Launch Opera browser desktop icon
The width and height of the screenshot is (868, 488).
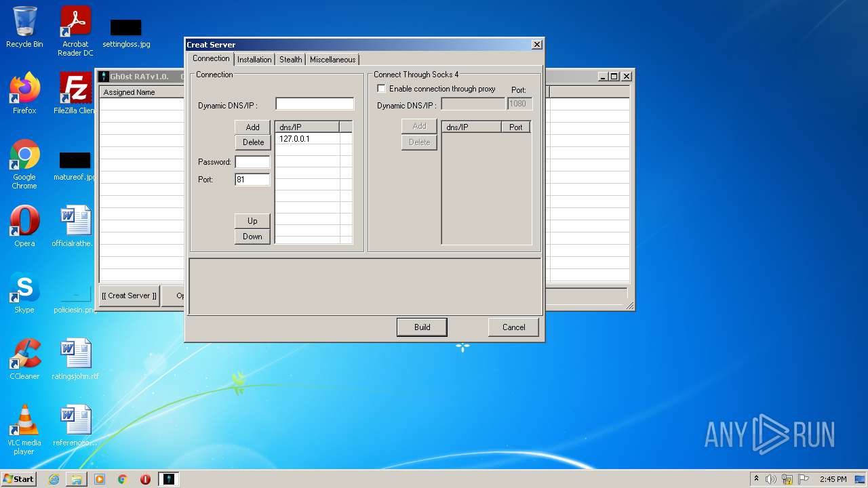coord(24,226)
